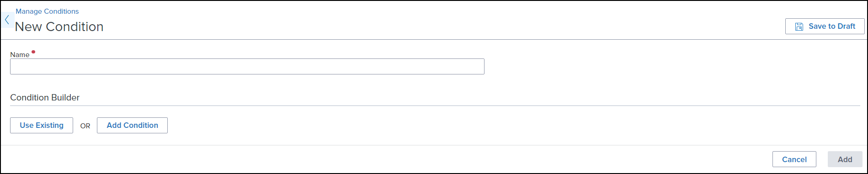Screen dimensions: 868x174
Task: Save the condition with Save to Draft
Action: (x=825, y=26)
